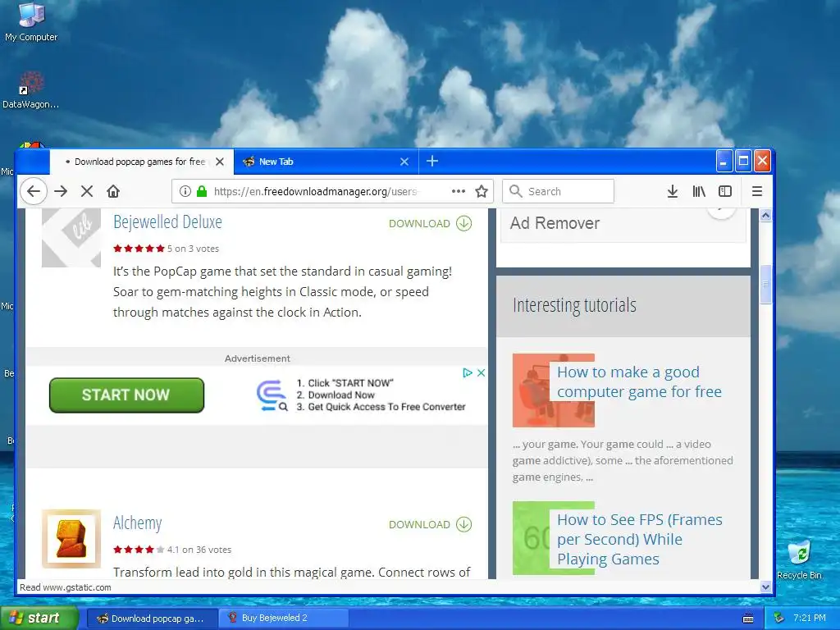Toggle the sidebars view icon

tap(725, 191)
